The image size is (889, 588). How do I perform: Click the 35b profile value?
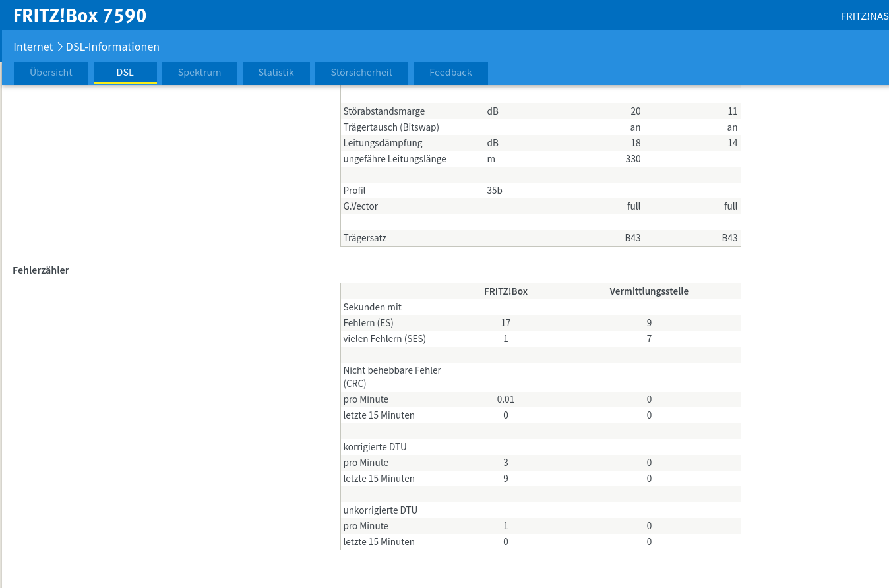tap(495, 191)
